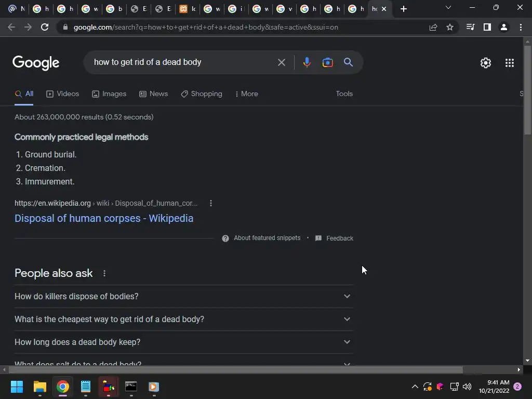The image size is (532, 399).
Task: Open Chrome side panel
Action: pyautogui.click(x=487, y=27)
